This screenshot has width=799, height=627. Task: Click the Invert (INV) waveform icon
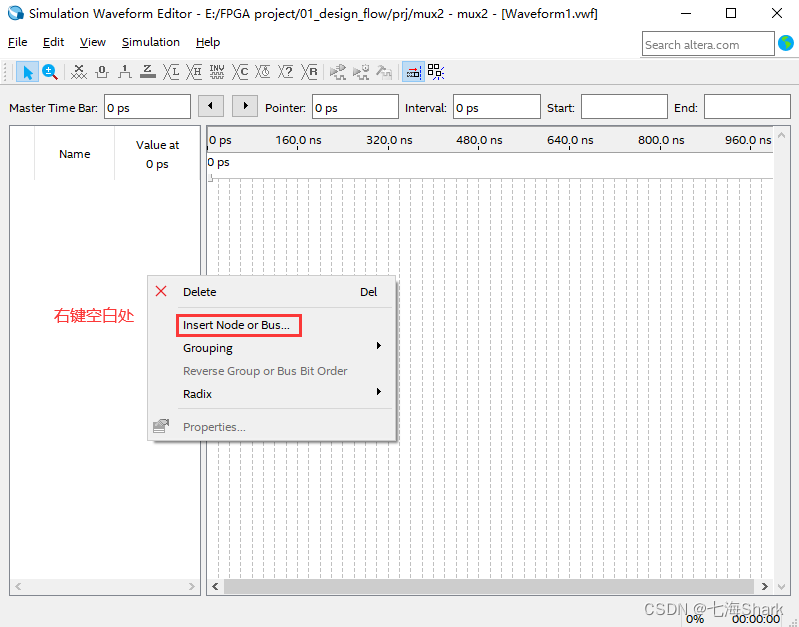tap(217, 72)
